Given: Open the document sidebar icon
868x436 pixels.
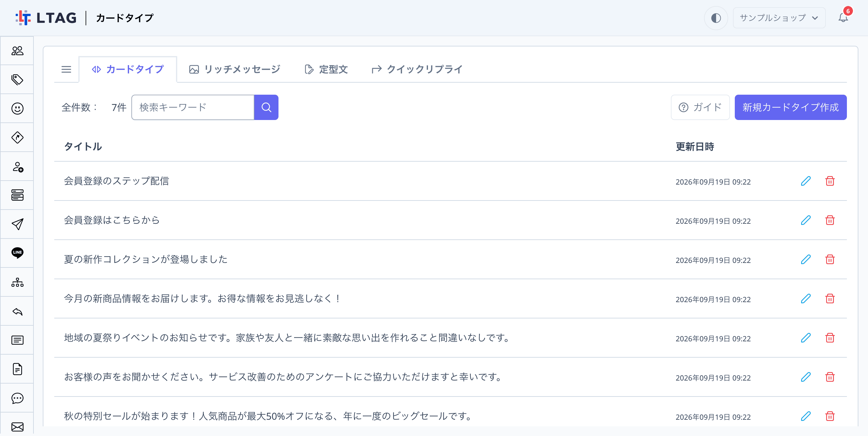Looking at the screenshot, I should pyautogui.click(x=17, y=369).
